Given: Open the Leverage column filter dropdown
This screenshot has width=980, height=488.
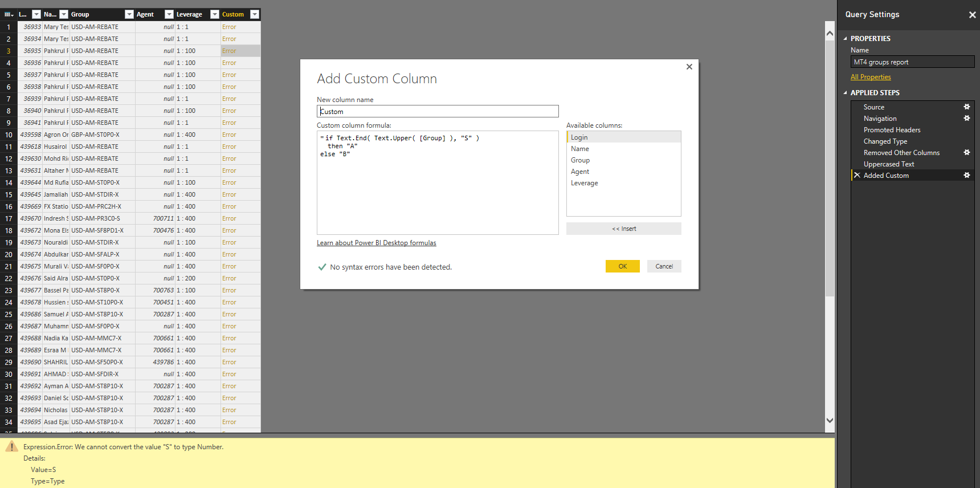Looking at the screenshot, I should point(215,14).
